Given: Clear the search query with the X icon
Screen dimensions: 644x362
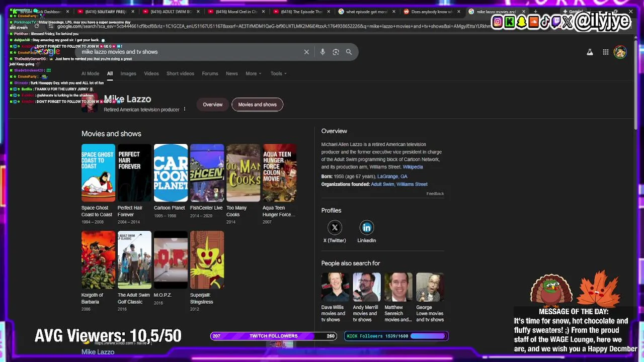Looking at the screenshot, I should [x=306, y=52].
